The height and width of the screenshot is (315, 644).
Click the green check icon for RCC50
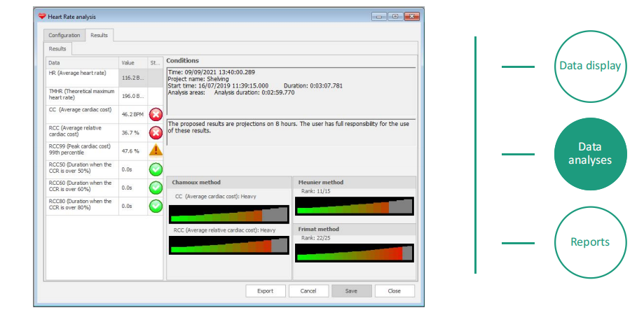click(x=156, y=169)
